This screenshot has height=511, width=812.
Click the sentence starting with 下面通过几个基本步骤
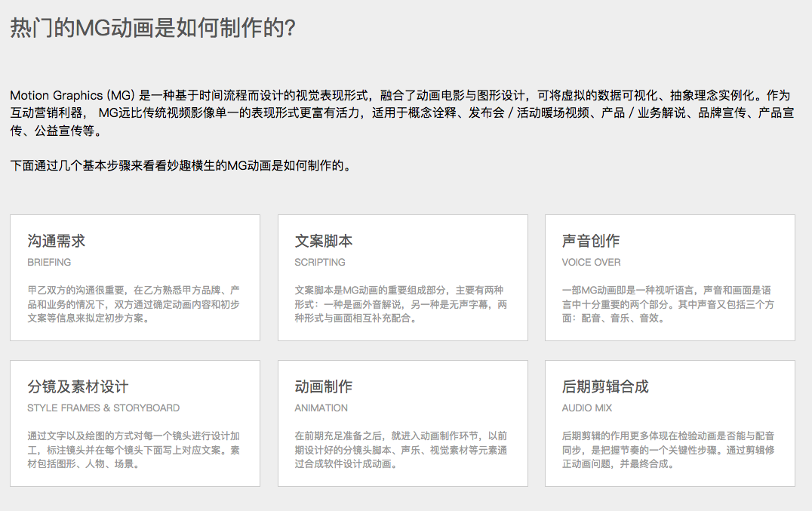[x=181, y=165]
